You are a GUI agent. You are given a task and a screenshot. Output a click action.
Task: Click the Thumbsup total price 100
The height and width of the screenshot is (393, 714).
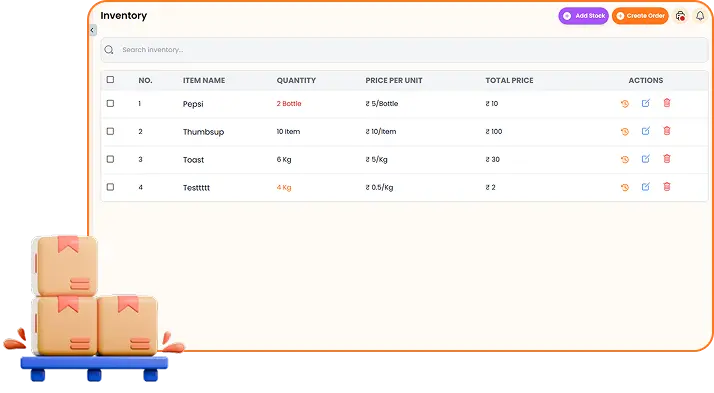point(494,132)
